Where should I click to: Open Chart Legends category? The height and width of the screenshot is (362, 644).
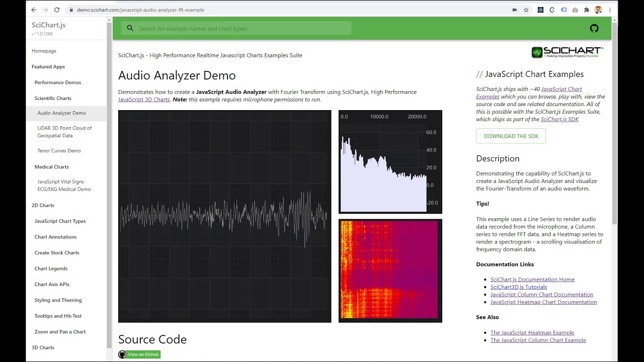(x=51, y=268)
